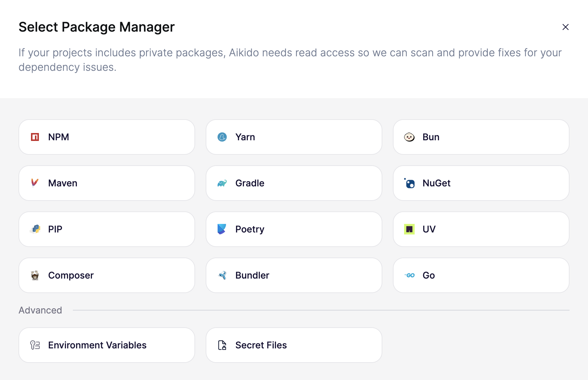Click the Environment Variables key icon
The height and width of the screenshot is (380, 588).
click(35, 345)
